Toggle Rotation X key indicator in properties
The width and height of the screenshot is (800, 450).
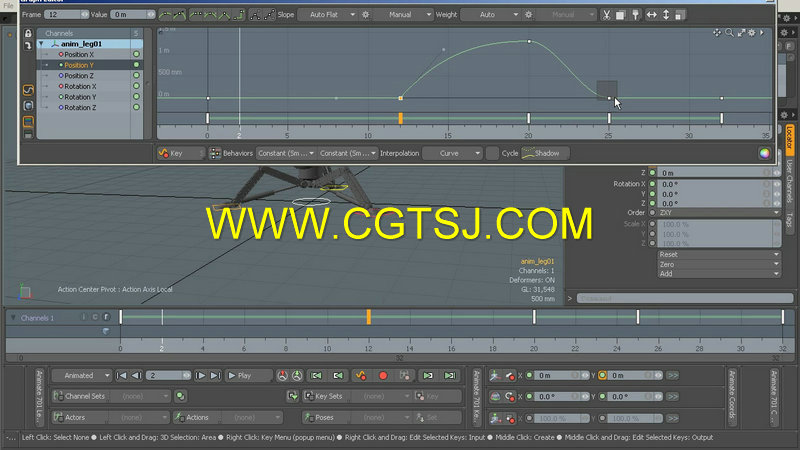point(653,184)
